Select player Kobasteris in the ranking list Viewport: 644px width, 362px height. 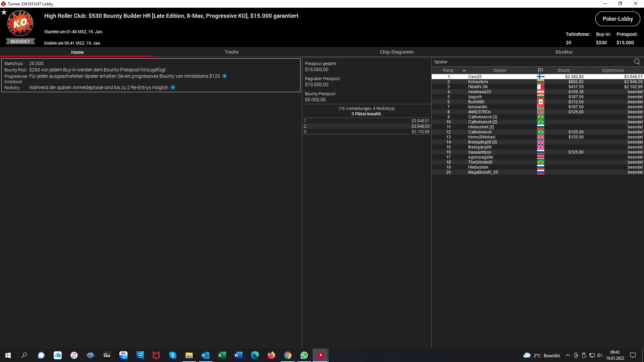pyautogui.click(x=478, y=82)
